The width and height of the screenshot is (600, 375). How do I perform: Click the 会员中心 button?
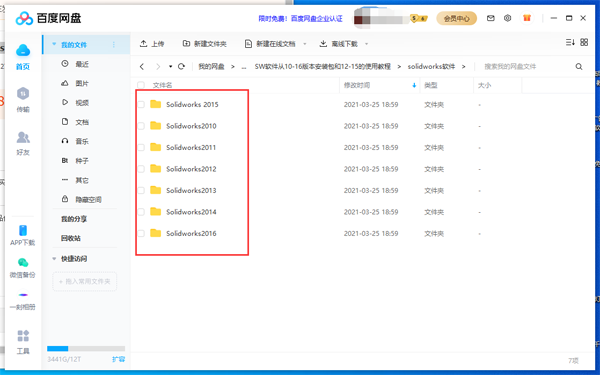pos(457,18)
